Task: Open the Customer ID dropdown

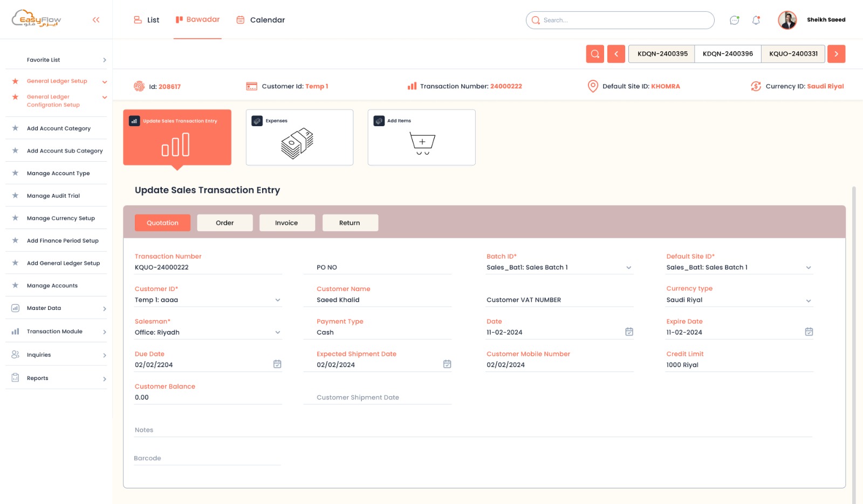Action: tap(278, 300)
